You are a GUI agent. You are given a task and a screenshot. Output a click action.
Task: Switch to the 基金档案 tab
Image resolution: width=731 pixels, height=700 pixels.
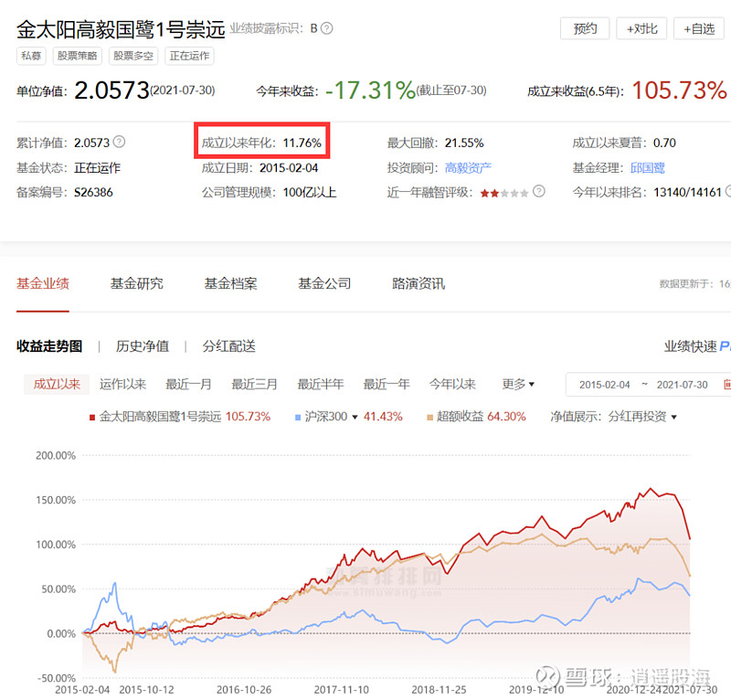[x=231, y=283]
